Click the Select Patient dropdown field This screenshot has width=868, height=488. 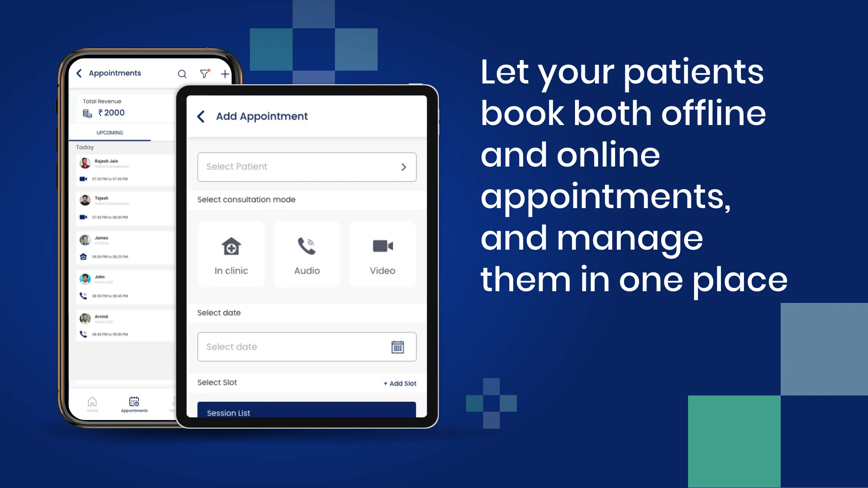[x=307, y=167]
